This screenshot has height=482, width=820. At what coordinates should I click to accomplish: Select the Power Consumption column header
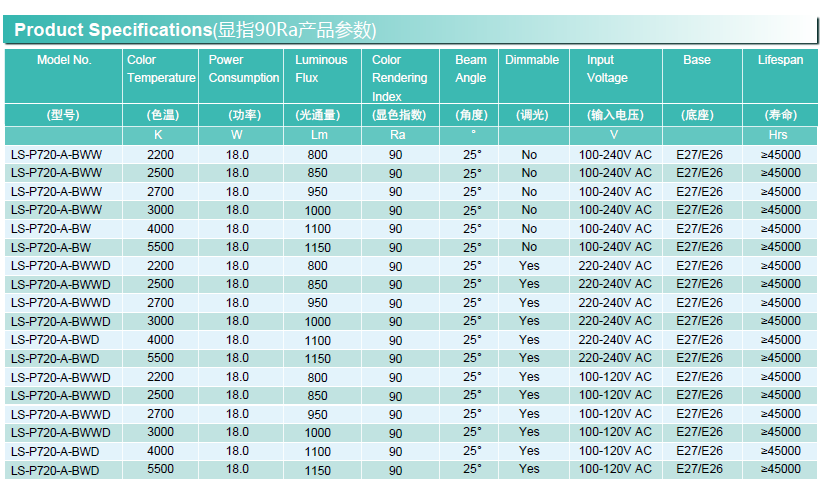click(x=243, y=69)
